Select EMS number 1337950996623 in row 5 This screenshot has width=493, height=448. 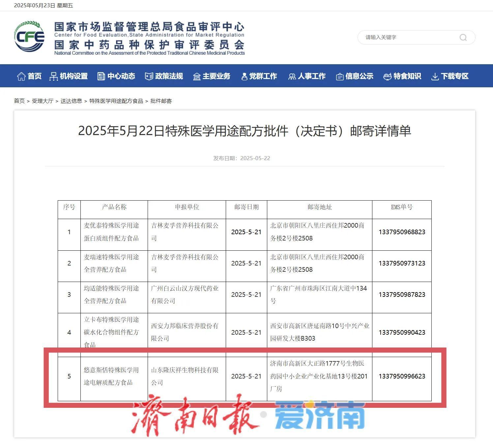[x=402, y=376]
